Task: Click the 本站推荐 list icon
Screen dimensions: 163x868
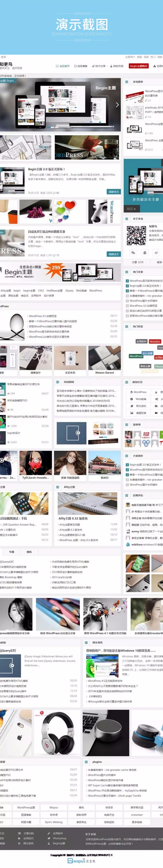Action: point(127,82)
